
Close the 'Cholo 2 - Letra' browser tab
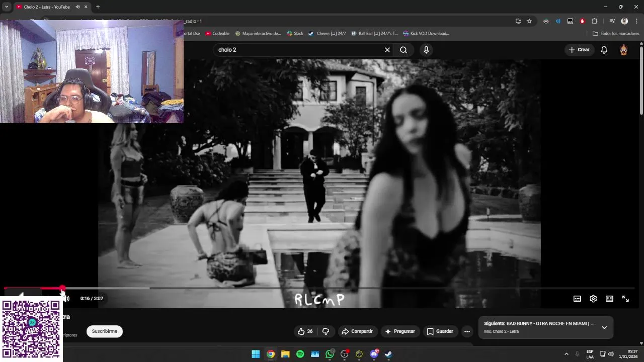coord(86,7)
